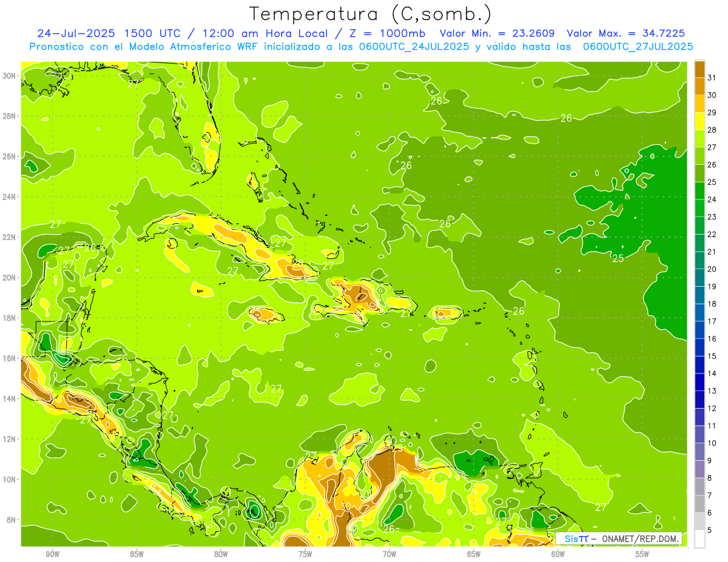Click the color scale label 28

(x=712, y=130)
